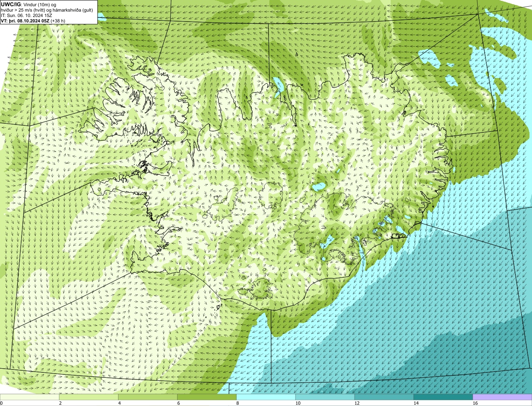This screenshot has height=406, width=532.
Task: Click the 2–4 m/s light green legend segment
Action: [89, 397]
